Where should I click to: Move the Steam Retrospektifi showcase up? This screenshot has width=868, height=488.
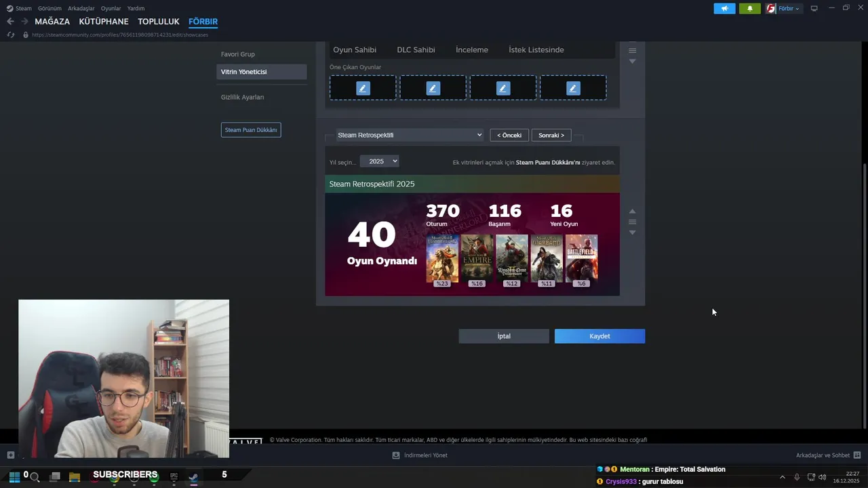tap(632, 211)
